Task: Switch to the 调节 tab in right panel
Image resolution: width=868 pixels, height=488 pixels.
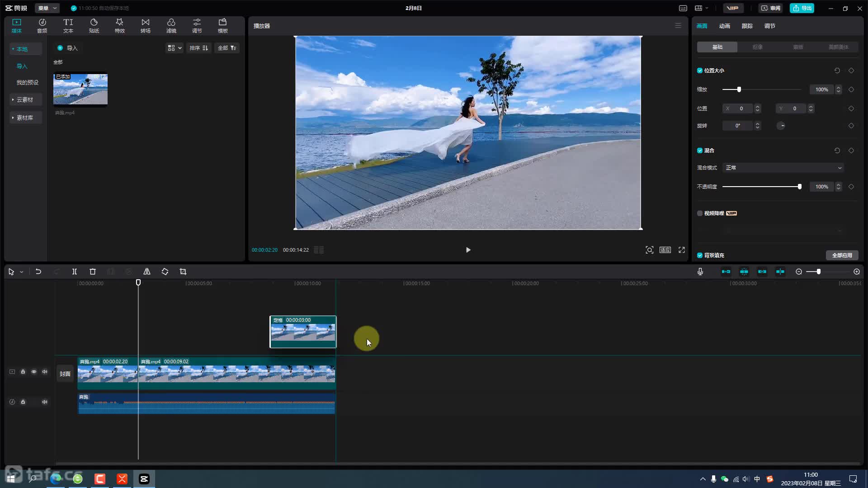Action: (770, 26)
